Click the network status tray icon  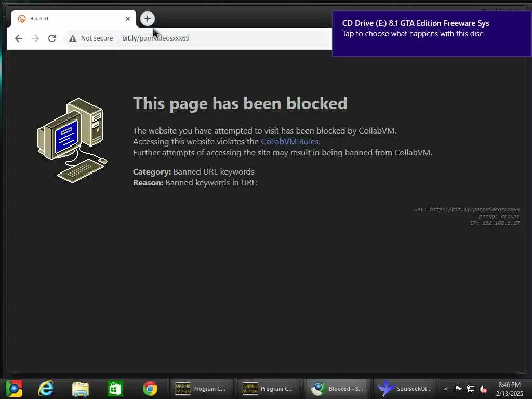[471, 389]
